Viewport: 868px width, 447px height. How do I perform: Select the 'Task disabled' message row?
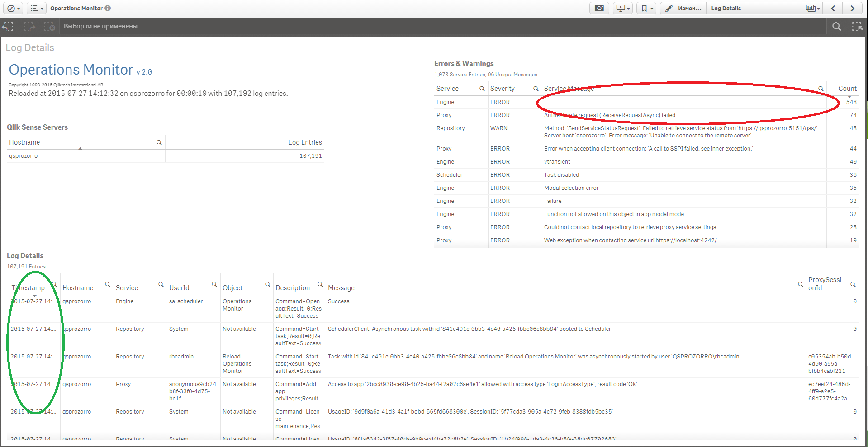coord(561,175)
